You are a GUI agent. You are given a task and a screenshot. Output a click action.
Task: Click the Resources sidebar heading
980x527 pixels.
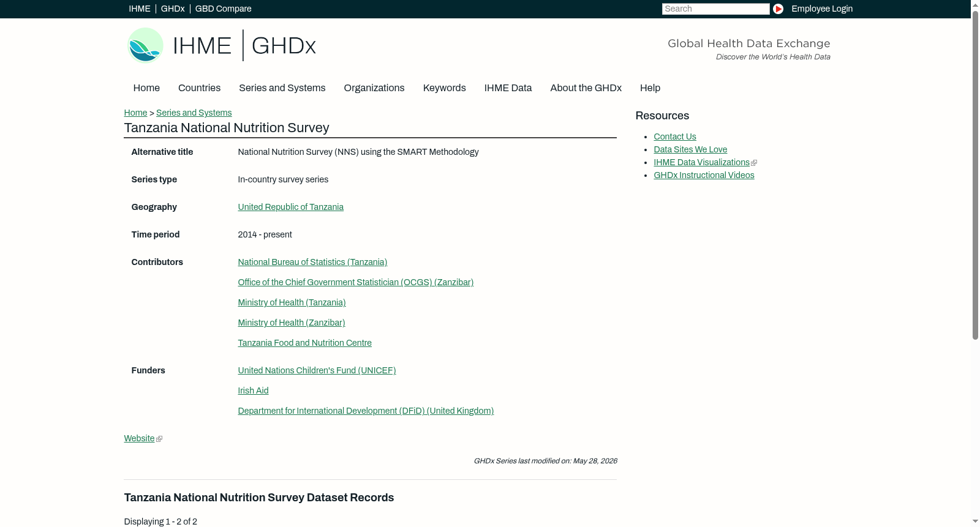(x=662, y=116)
